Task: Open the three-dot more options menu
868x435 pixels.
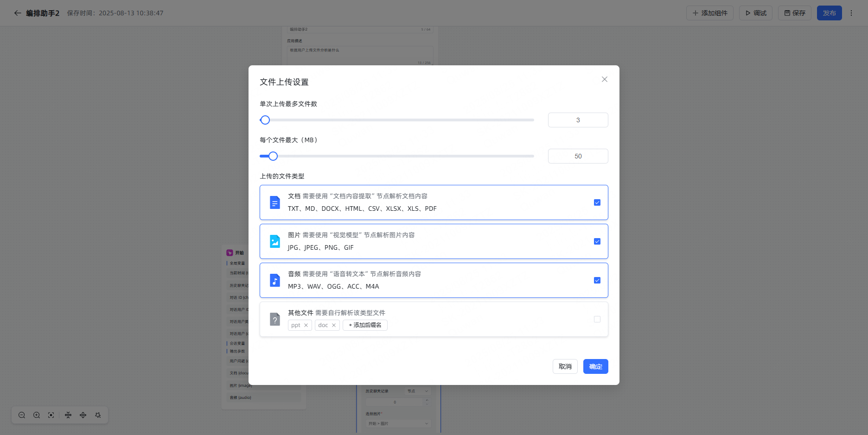Action: (851, 13)
